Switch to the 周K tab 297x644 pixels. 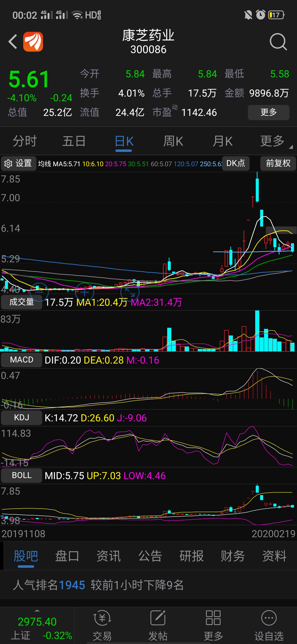[173, 142]
